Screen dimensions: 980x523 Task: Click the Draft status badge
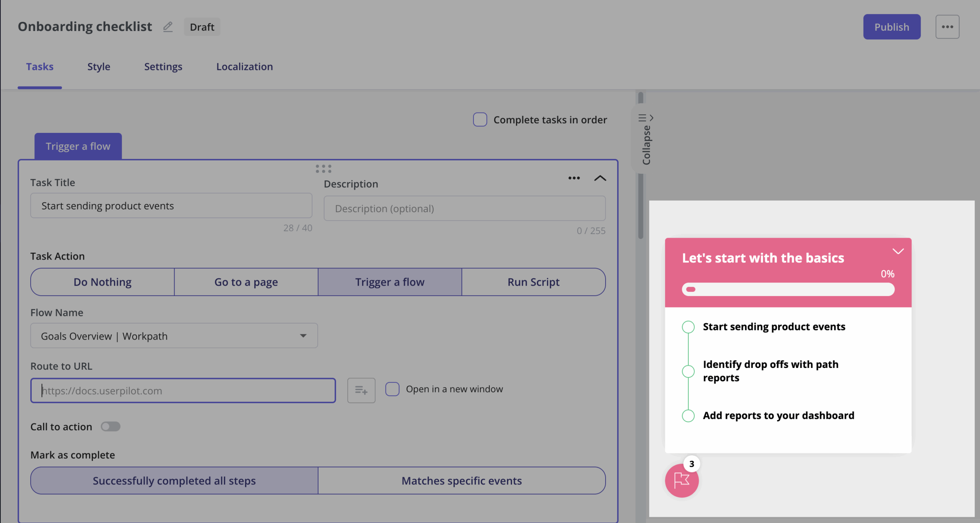point(202,27)
